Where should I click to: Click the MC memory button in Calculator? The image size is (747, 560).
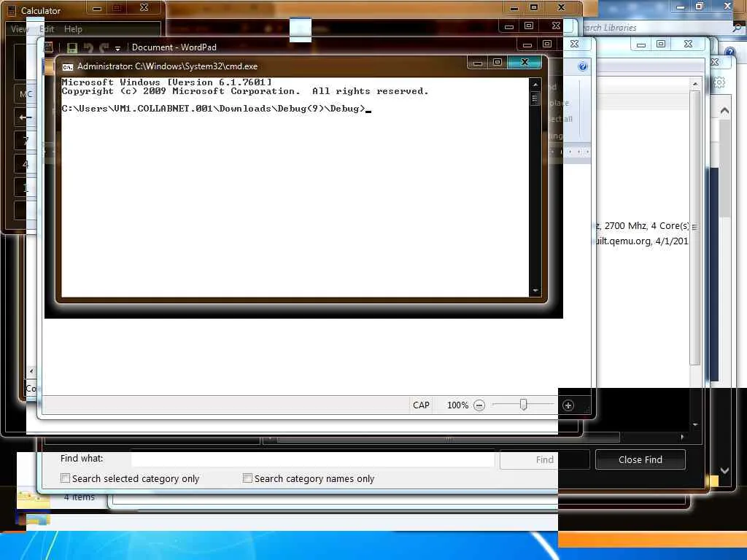[x=26, y=94]
